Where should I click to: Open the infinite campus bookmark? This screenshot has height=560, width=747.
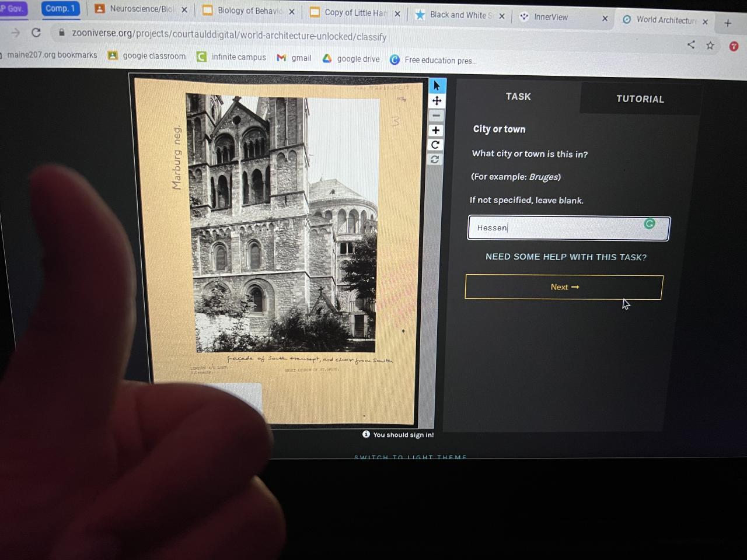tap(232, 57)
